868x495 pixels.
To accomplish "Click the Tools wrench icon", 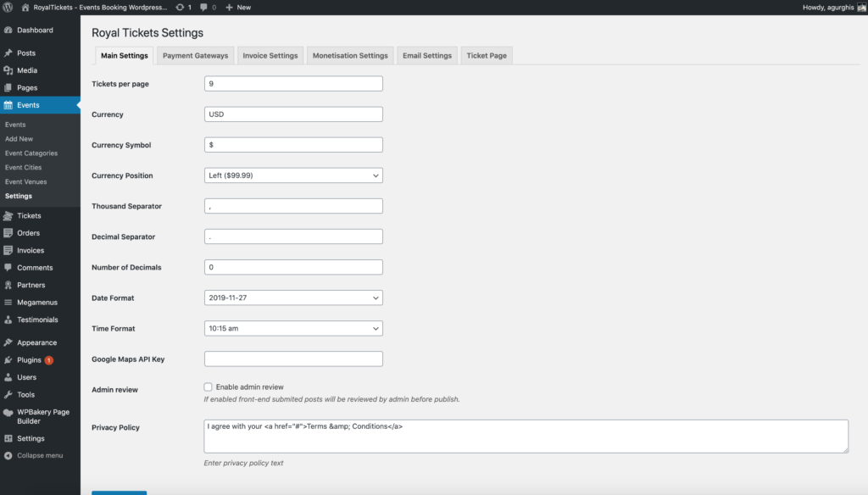I will [x=8, y=395].
